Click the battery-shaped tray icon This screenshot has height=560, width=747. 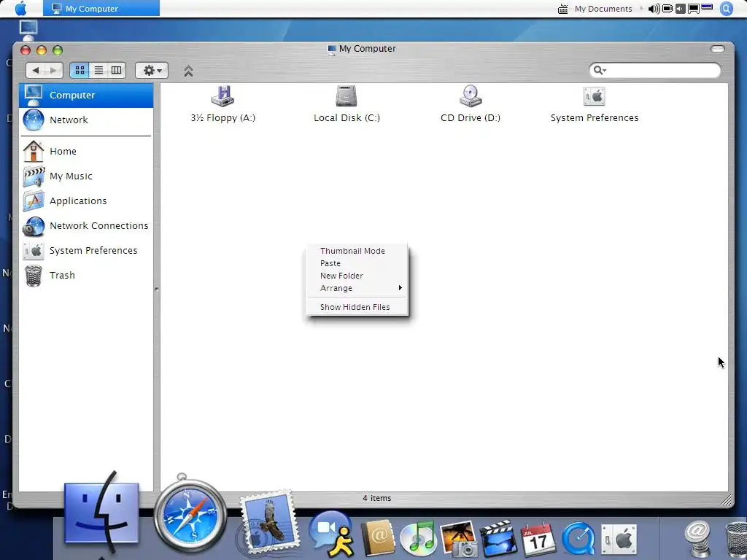(667, 9)
